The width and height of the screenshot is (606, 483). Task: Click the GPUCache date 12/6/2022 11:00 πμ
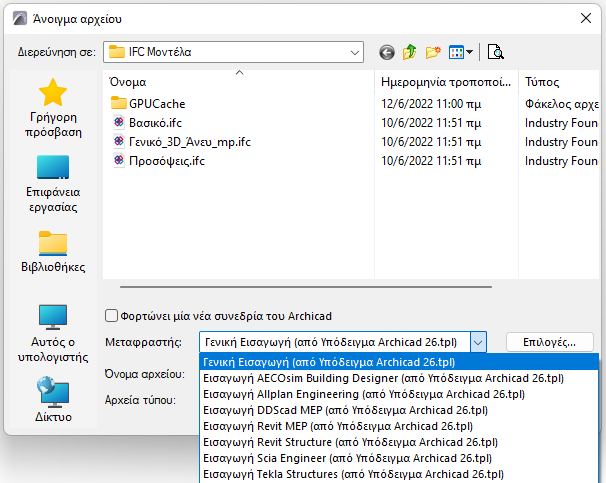(x=431, y=104)
